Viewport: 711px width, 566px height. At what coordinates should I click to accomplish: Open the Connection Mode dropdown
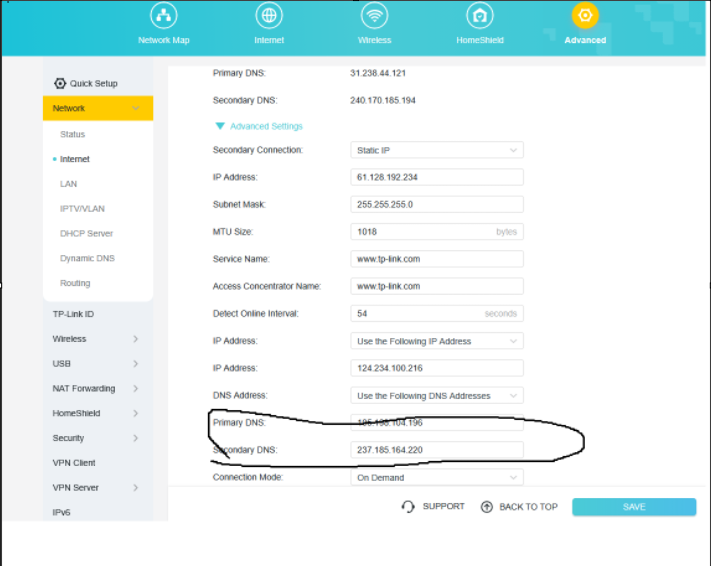437,478
